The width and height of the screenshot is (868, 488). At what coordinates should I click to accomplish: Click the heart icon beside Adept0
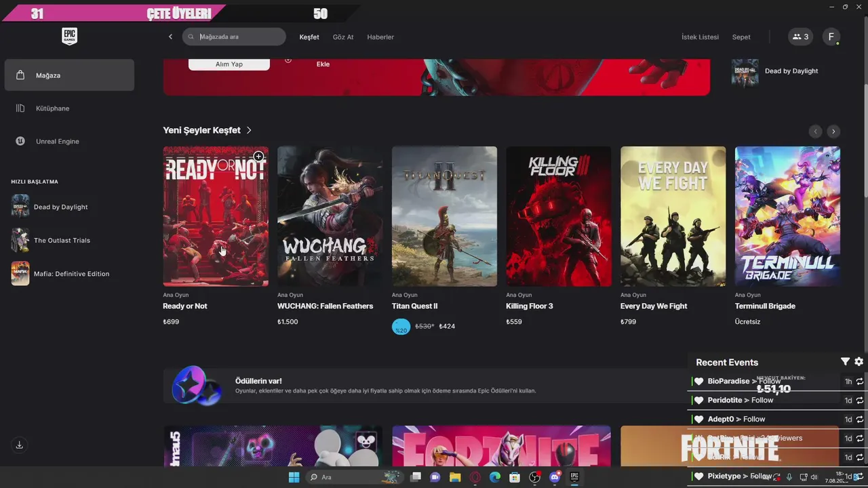[x=699, y=420]
